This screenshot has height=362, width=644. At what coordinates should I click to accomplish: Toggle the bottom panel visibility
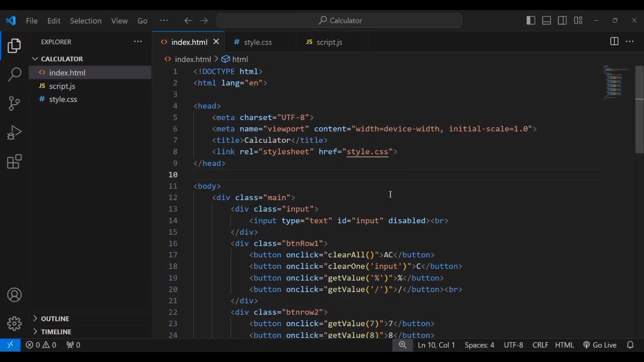(546, 21)
